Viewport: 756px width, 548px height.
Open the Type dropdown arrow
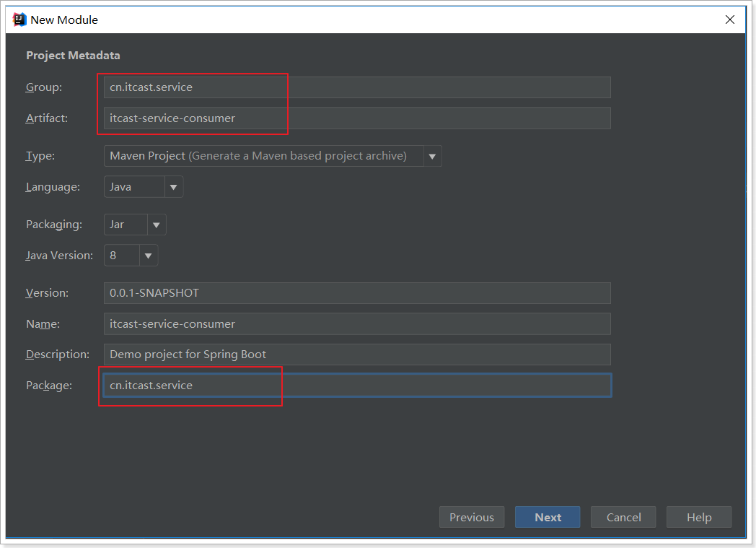[x=432, y=156]
